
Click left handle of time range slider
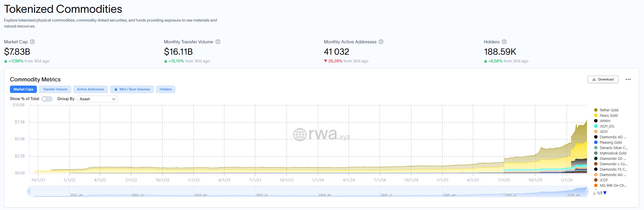pyautogui.click(x=29, y=191)
